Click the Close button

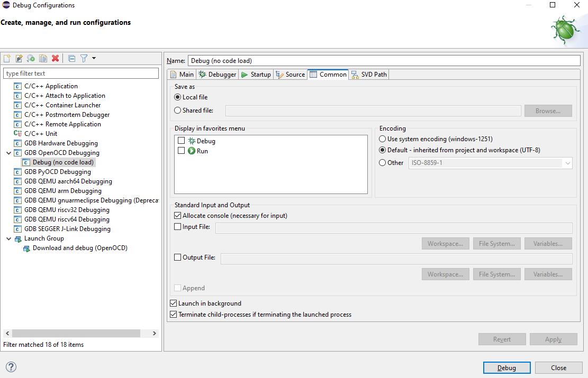[558, 368]
